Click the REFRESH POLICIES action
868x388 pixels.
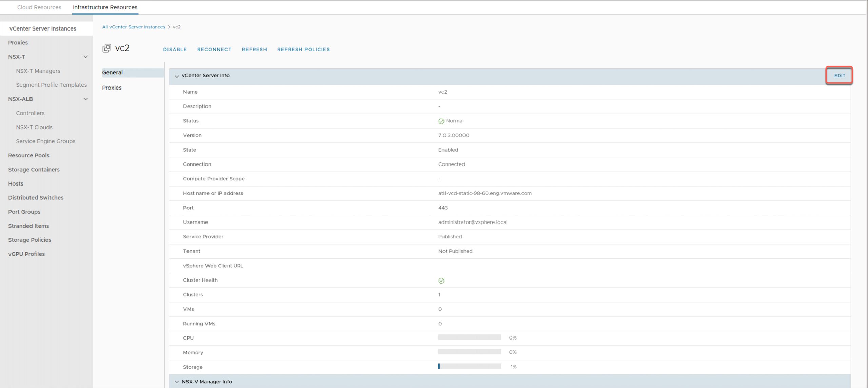[x=303, y=49]
